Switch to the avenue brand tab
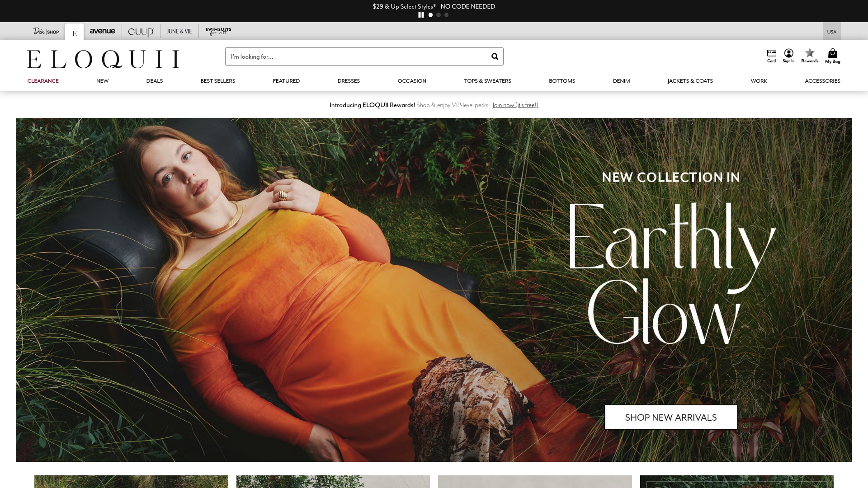868x488 pixels. pyautogui.click(x=102, y=31)
